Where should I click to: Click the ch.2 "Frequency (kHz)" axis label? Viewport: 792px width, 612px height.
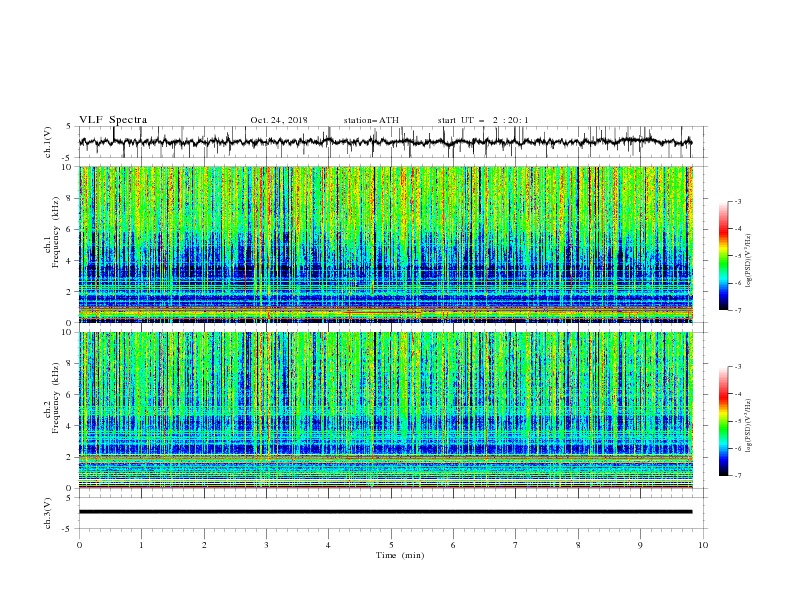(55, 398)
